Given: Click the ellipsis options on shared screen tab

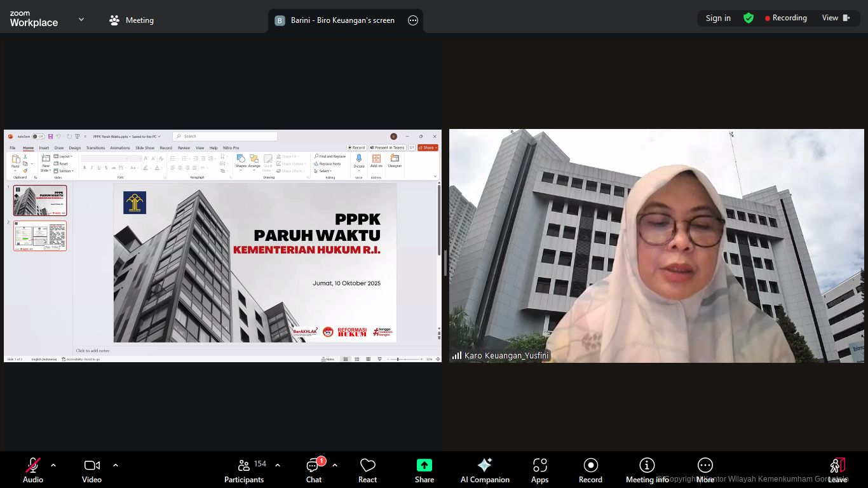Looking at the screenshot, I should coord(413,20).
